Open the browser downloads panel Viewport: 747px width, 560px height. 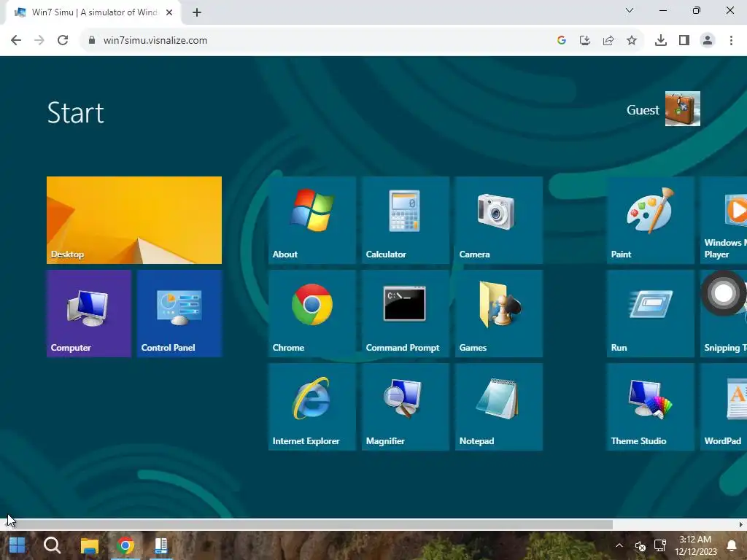pyautogui.click(x=661, y=40)
